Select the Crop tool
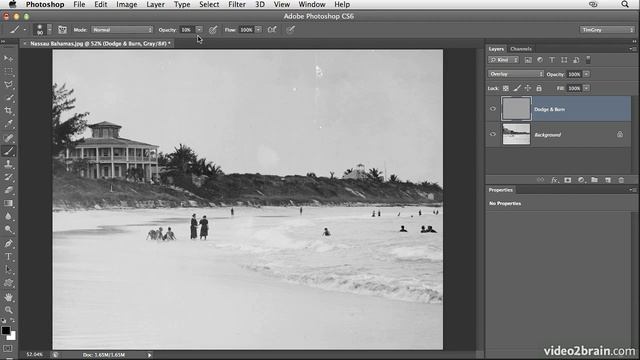The image size is (640, 360). click(8, 111)
